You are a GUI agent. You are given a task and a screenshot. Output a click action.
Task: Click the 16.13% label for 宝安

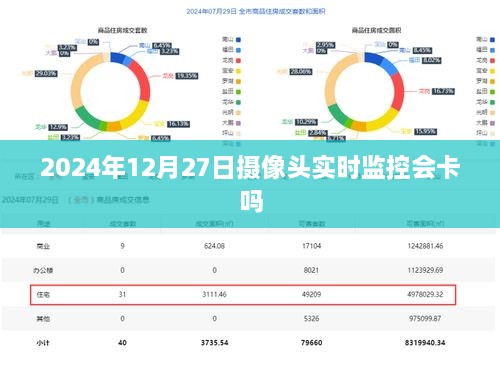[x=178, y=124]
